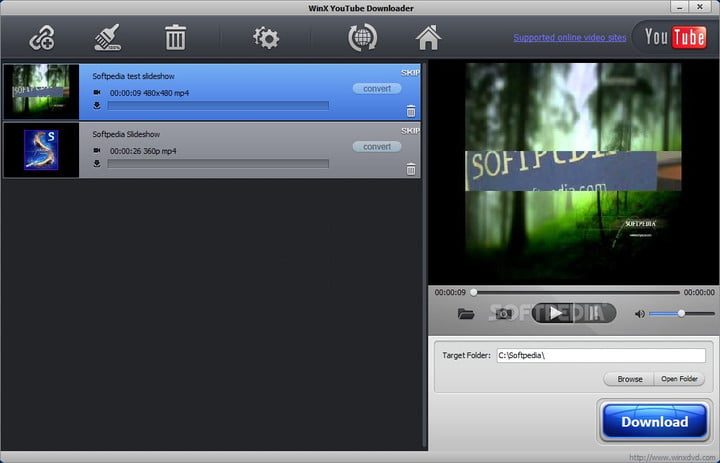Click the Clear list brush icon
The height and width of the screenshot is (463, 720).
106,39
